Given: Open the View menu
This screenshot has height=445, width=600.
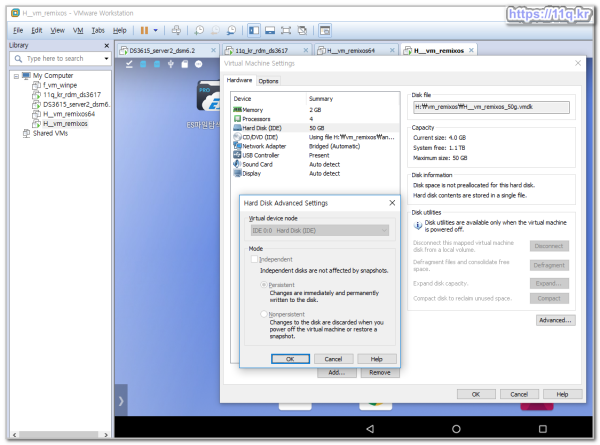Looking at the screenshot, I should [57, 30].
